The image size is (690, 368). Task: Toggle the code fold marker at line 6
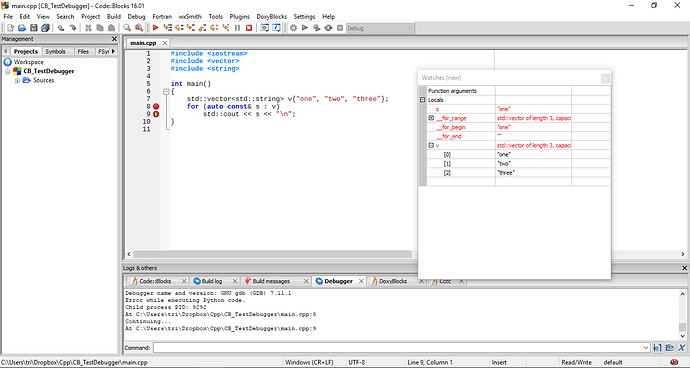click(166, 92)
